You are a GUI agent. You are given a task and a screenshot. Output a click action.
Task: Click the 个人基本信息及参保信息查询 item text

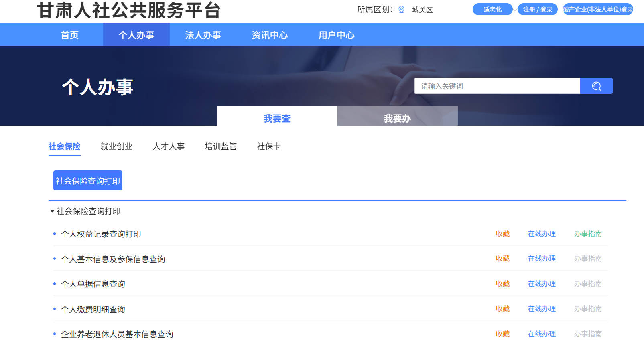(x=113, y=259)
